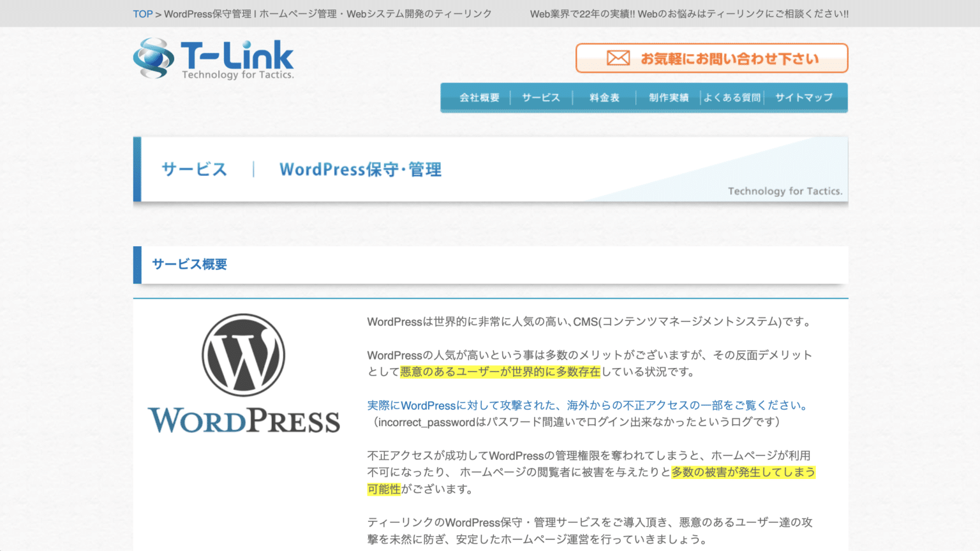The height and width of the screenshot is (551, 980).
Task: Open the よくある質問 page
Action: tap(731, 97)
